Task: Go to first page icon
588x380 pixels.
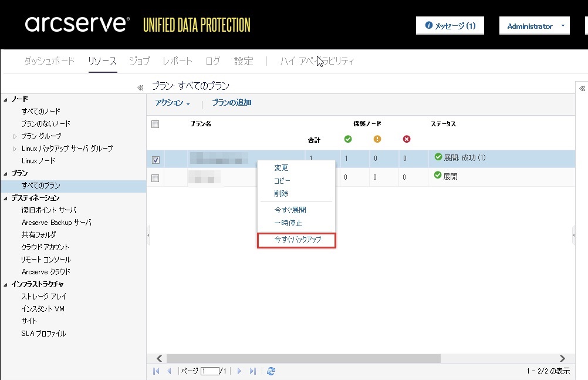Action: click(x=156, y=371)
